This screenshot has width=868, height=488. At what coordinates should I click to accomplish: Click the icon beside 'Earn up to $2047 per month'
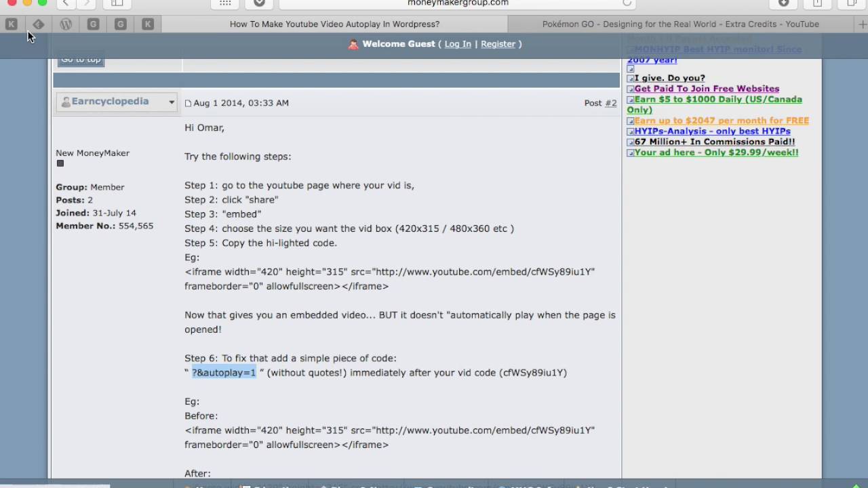tap(630, 121)
